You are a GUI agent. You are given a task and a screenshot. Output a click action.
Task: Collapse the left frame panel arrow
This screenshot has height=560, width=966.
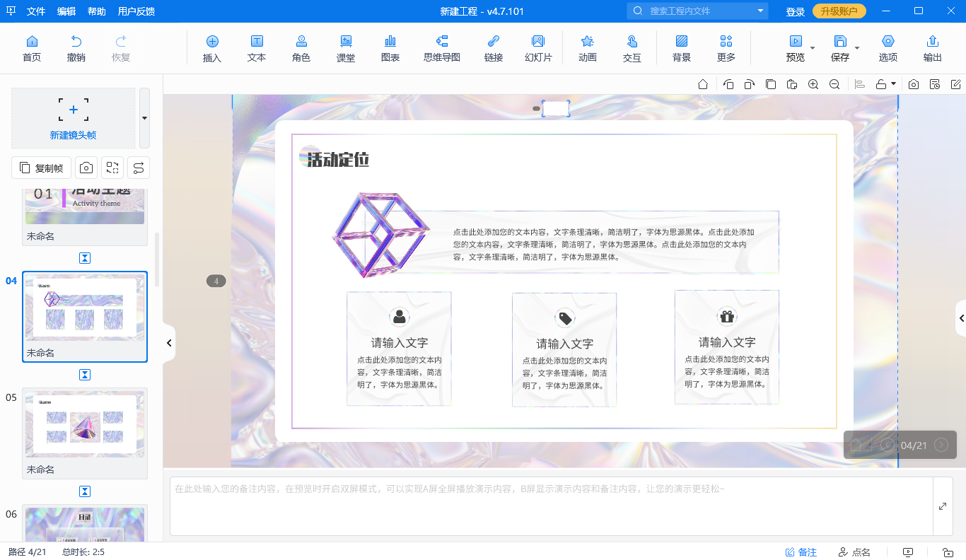pyautogui.click(x=169, y=343)
